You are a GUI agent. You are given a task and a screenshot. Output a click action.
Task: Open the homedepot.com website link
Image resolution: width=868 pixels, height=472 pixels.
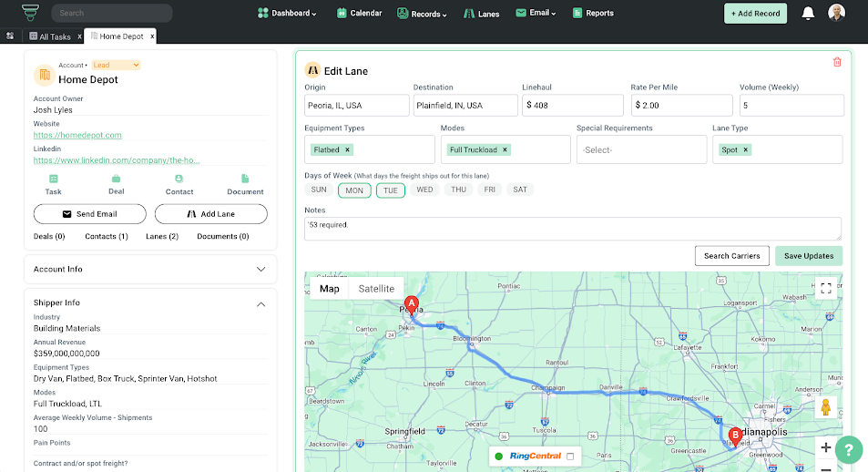77,135
